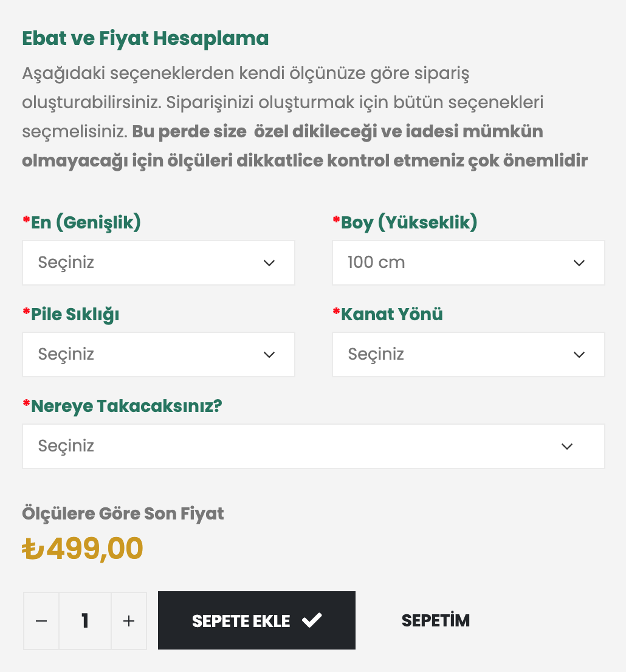
Task: Open the En (Genişlik) dropdown
Action: pyautogui.click(x=158, y=262)
